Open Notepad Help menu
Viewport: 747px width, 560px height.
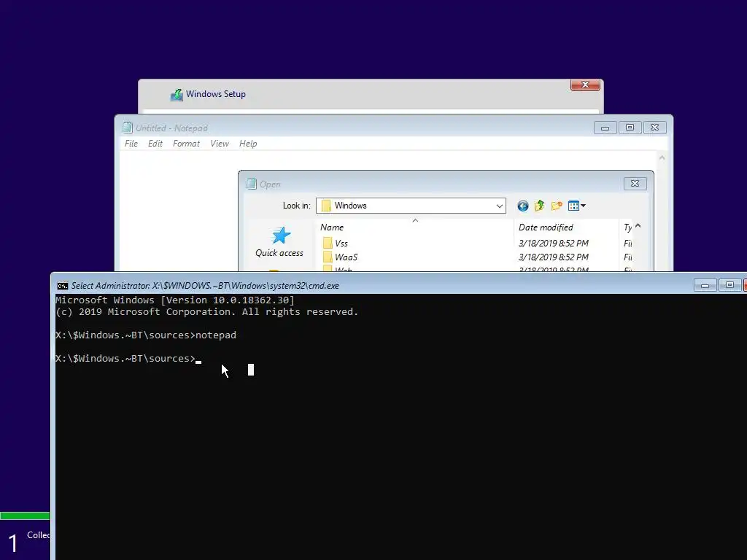(248, 144)
